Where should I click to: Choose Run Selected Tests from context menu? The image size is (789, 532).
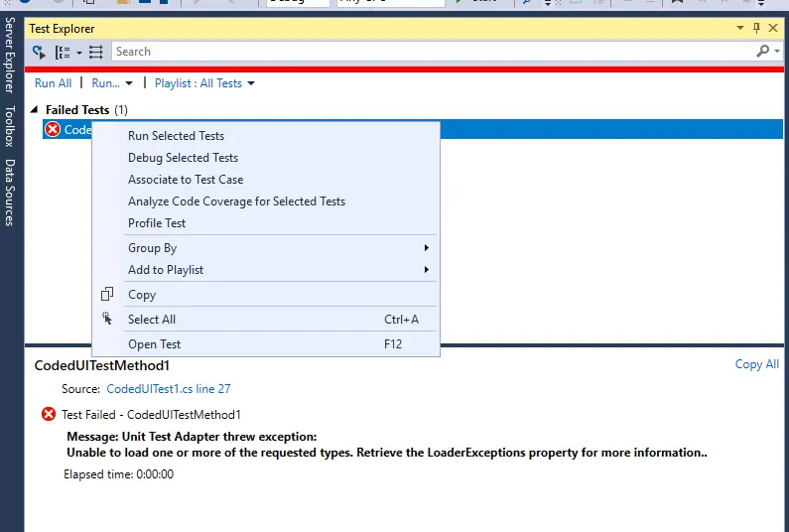click(266, 136)
